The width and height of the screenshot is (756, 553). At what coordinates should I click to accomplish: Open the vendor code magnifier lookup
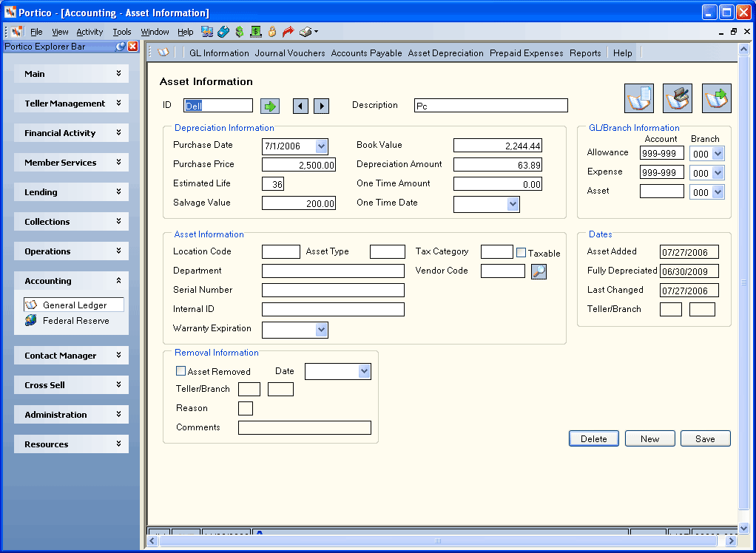coord(539,271)
